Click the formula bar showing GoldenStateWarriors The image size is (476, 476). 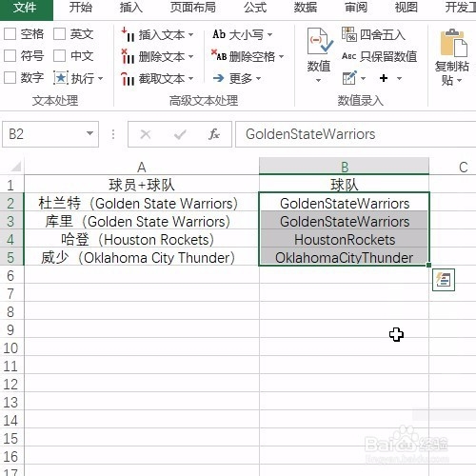(355, 134)
